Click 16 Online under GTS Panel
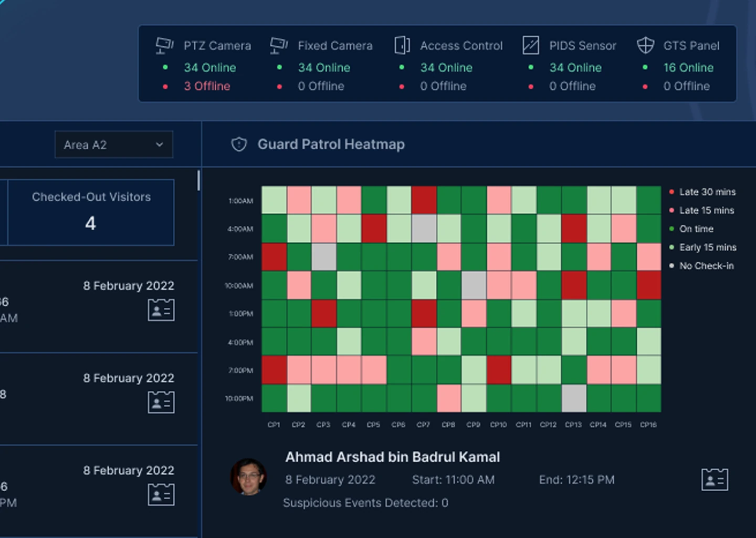This screenshot has width=756, height=538. point(688,68)
